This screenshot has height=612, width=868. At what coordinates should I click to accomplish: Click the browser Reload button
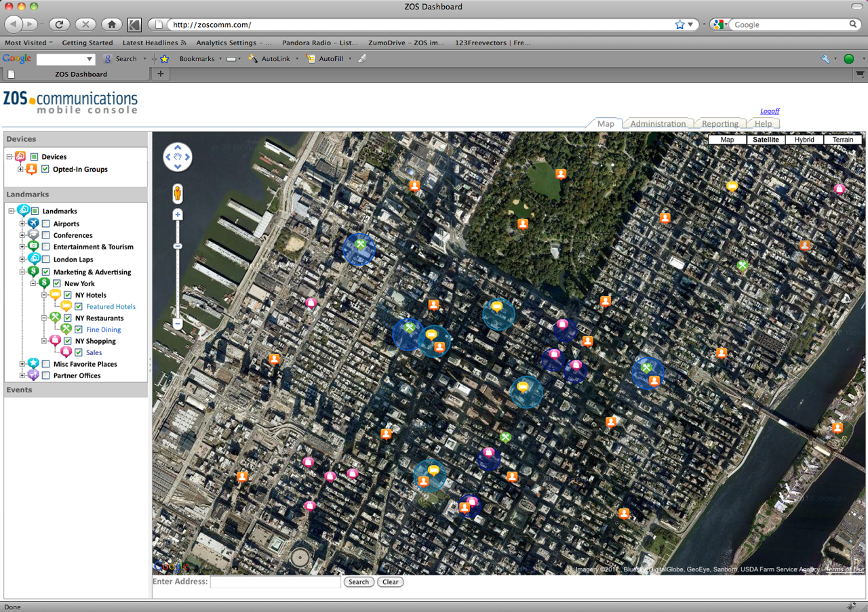tap(59, 24)
